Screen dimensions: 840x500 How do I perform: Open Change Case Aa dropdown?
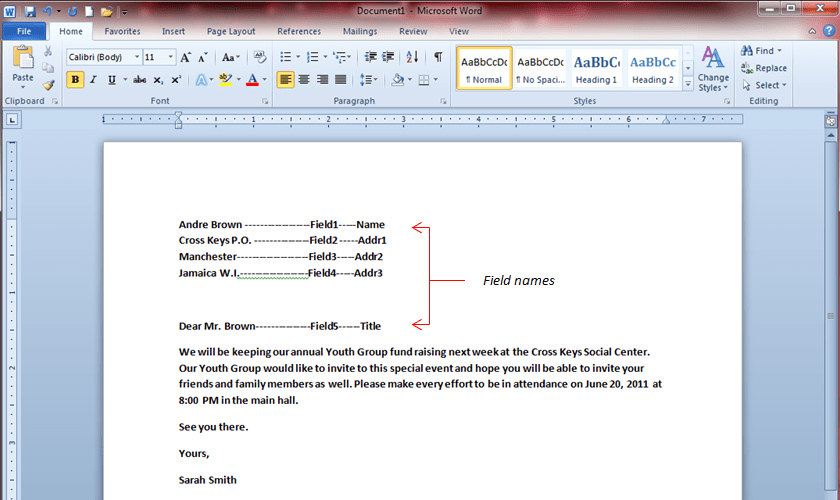pos(230,57)
